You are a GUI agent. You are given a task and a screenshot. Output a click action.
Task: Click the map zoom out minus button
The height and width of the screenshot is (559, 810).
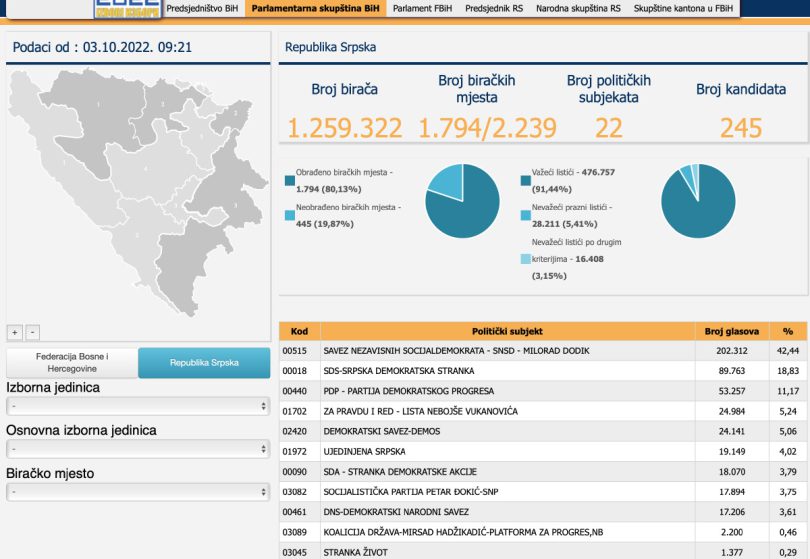pyautogui.click(x=32, y=332)
